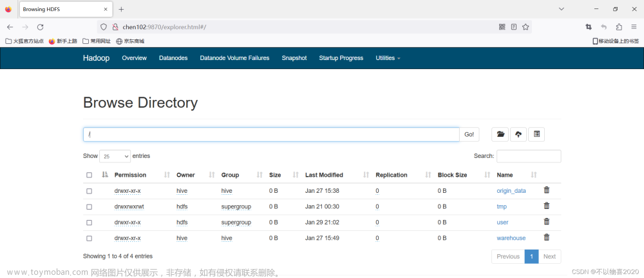The image size is (644, 278).
Task: Click the browser address bar URL
Action: tap(164, 27)
